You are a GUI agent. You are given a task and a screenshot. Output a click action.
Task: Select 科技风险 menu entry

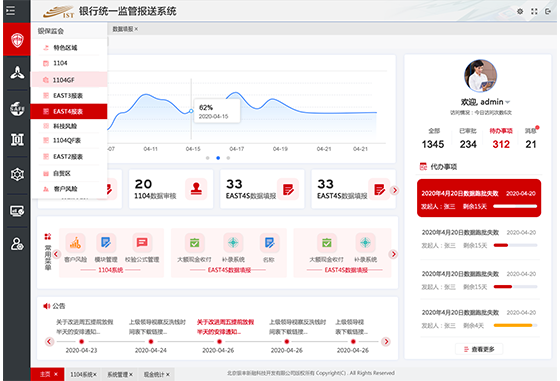point(69,126)
